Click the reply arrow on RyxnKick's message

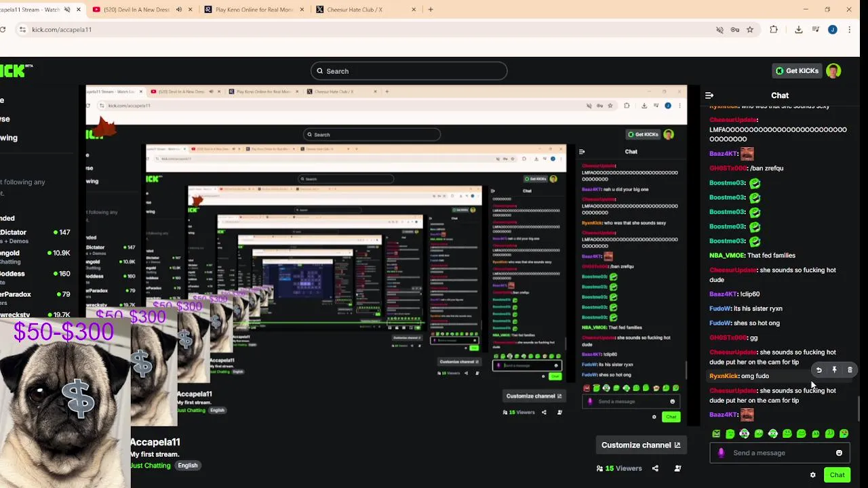click(x=818, y=370)
